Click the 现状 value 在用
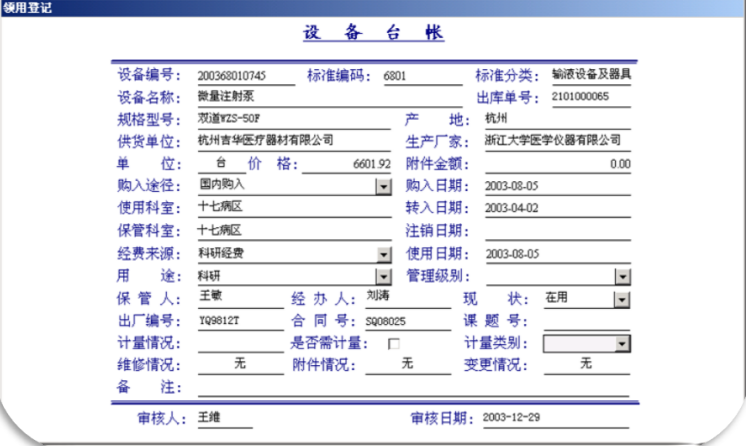 pyautogui.click(x=556, y=297)
